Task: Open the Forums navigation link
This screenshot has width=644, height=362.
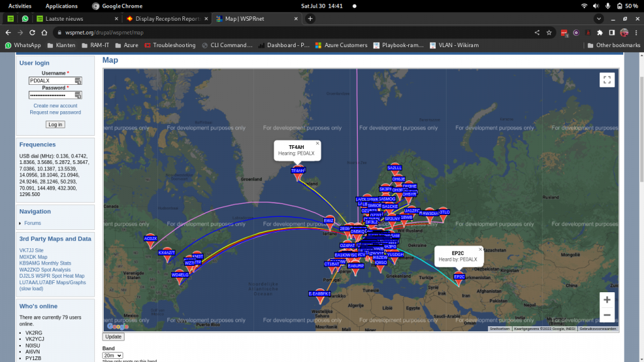Action: (33, 223)
